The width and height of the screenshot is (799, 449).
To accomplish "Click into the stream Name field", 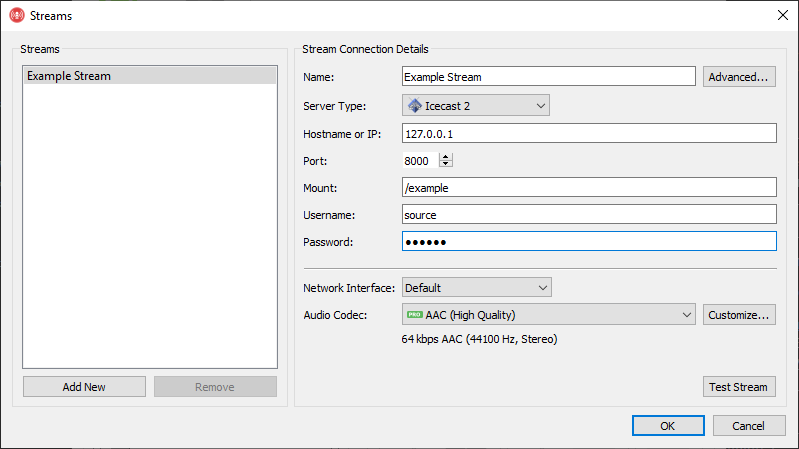I will (x=548, y=77).
